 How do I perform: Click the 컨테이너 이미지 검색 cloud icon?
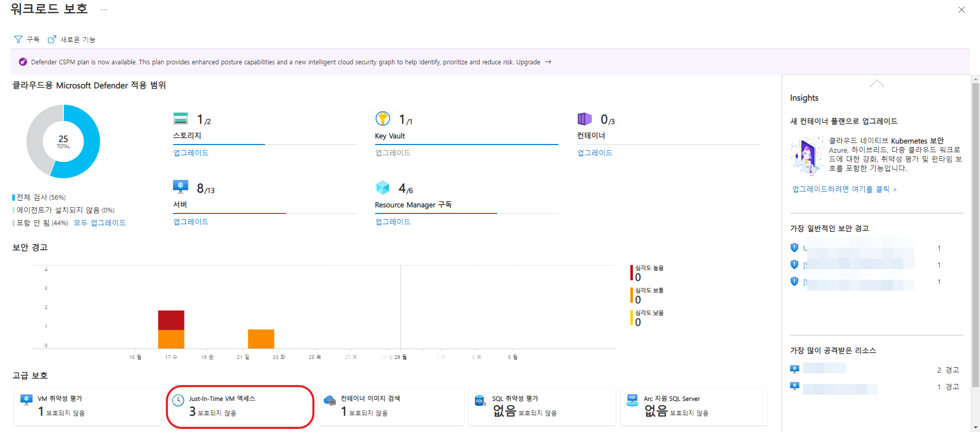click(330, 400)
